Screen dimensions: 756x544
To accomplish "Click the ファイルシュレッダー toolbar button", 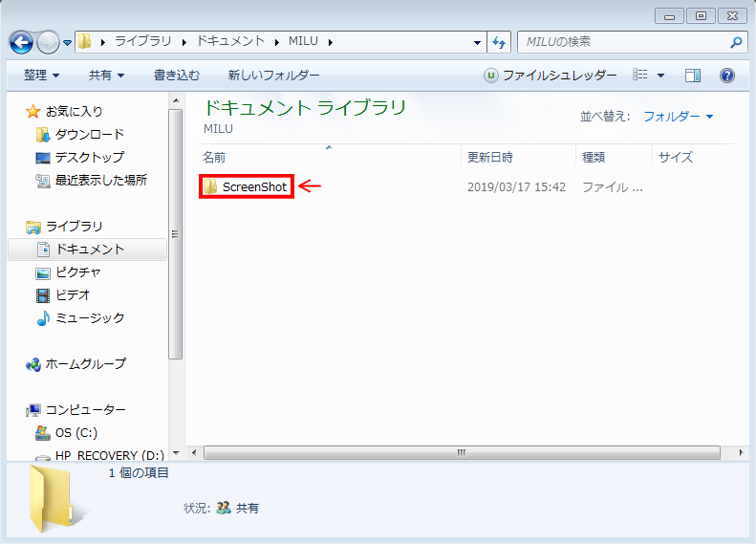I will [551, 76].
